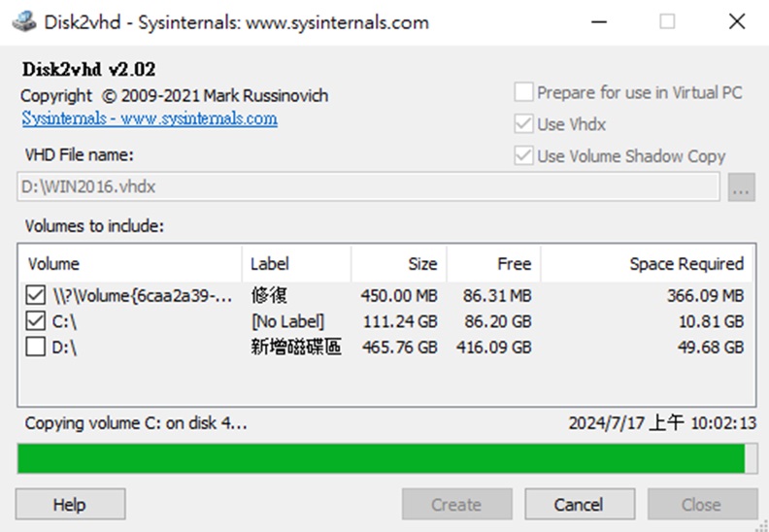The height and width of the screenshot is (532, 769).
Task: Toggle Use Volume Shadow Copy checkbox
Action: point(523,156)
